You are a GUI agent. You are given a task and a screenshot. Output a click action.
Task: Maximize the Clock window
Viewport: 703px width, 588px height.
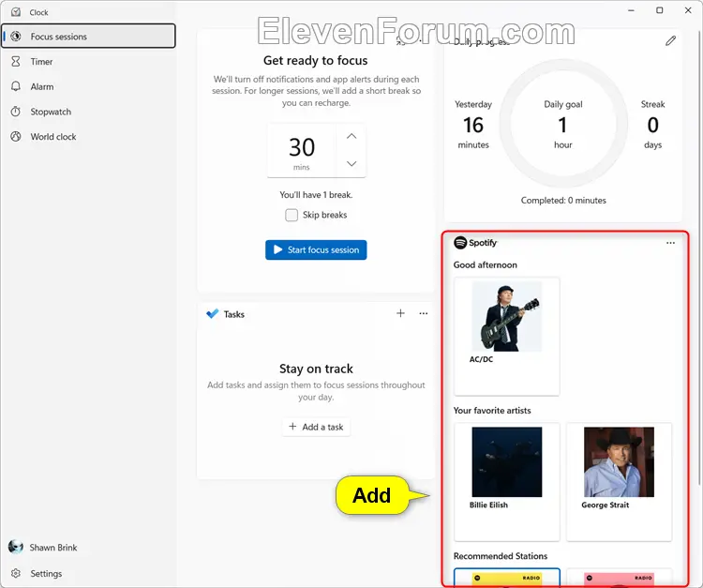660,10
